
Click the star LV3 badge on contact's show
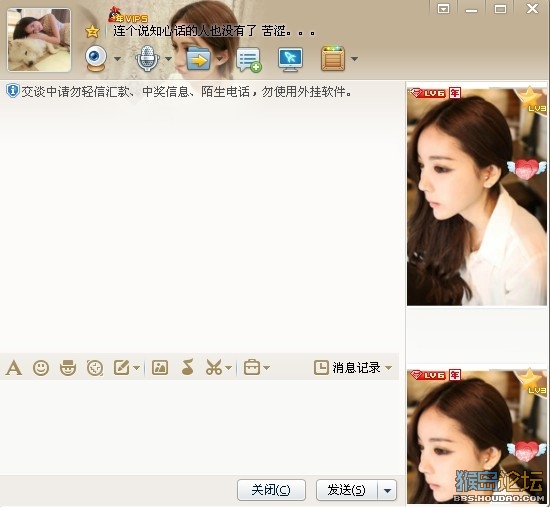coord(532,99)
